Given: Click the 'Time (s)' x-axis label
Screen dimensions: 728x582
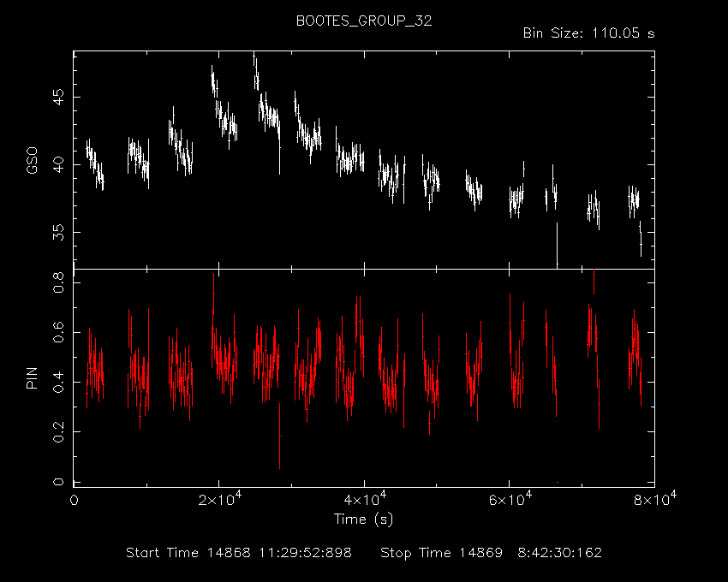Looking at the screenshot, I should 363,519.
